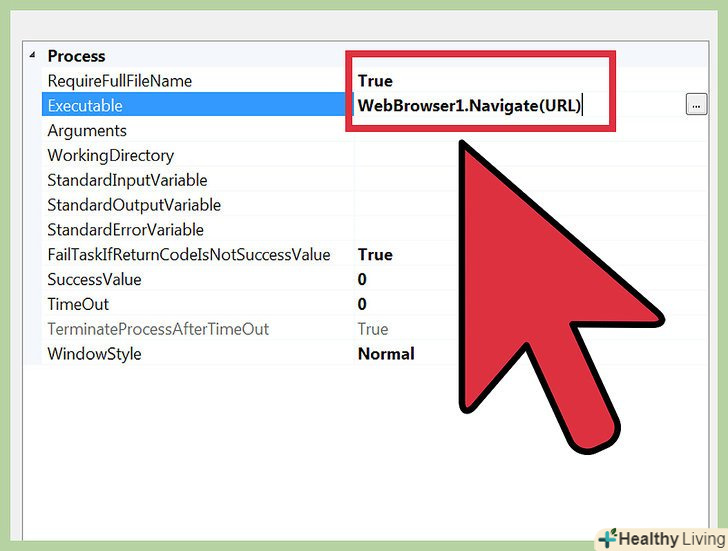
Task: Select the StandardOutputVariable property
Action: 134,205
